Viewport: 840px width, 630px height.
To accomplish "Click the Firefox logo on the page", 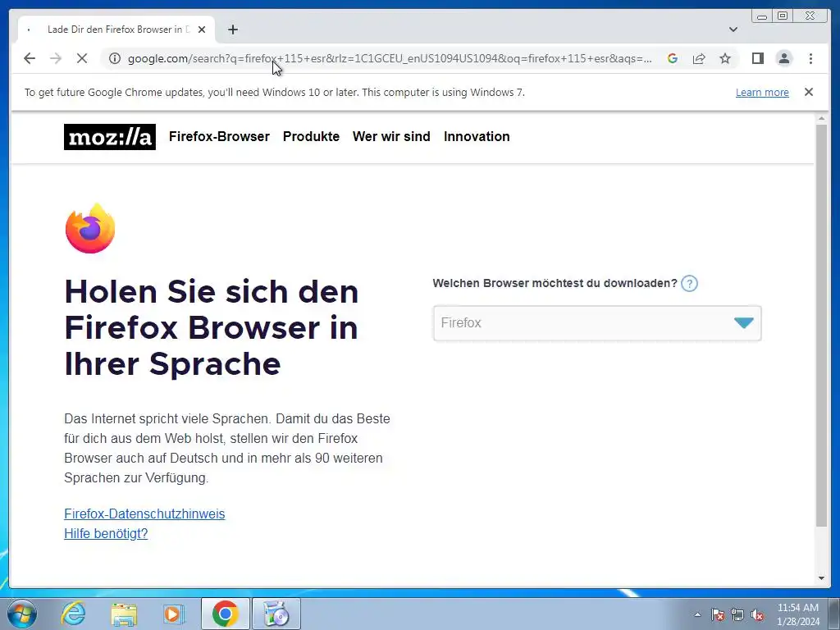I will click(x=90, y=228).
